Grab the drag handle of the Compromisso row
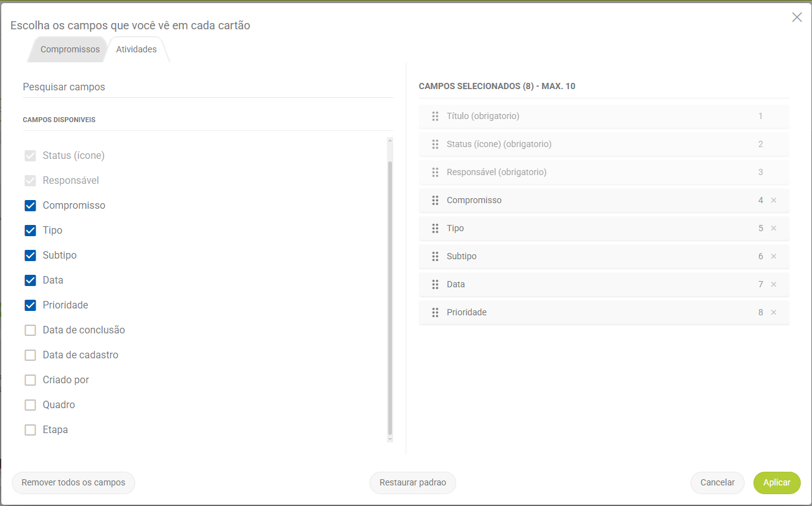 coord(435,200)
